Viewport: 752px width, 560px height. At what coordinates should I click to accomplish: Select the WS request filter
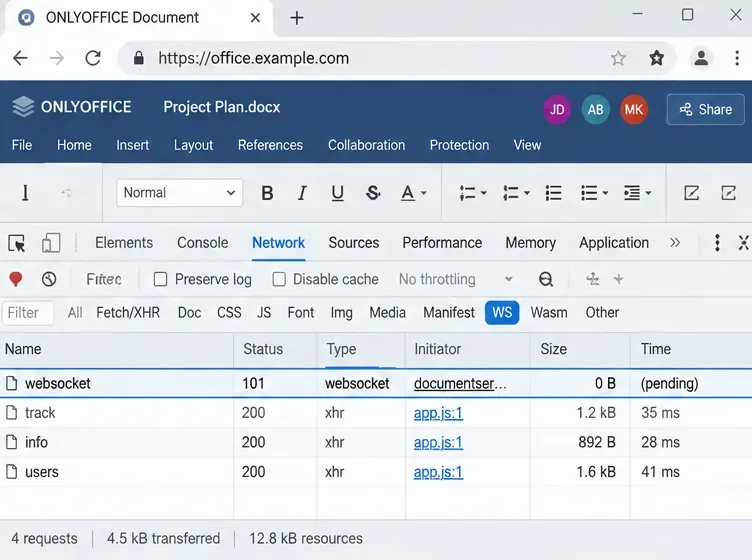(502, 313)
